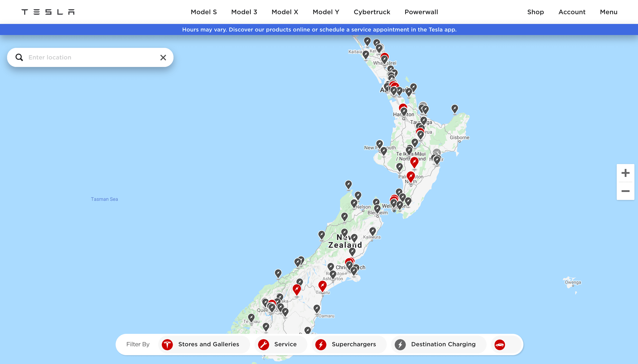Screen dimensions: 638x364
Task: Click the Gisborne map label
Action: (x=459, y=137)
